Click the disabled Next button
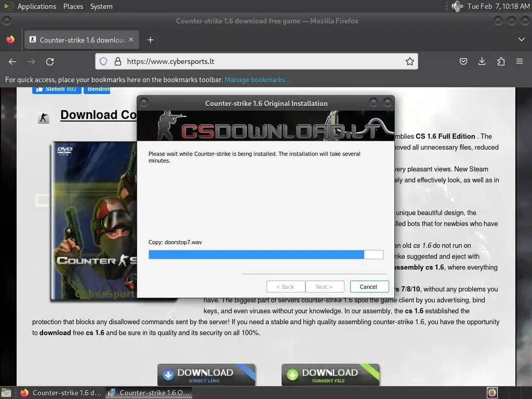 coord(325,287)
